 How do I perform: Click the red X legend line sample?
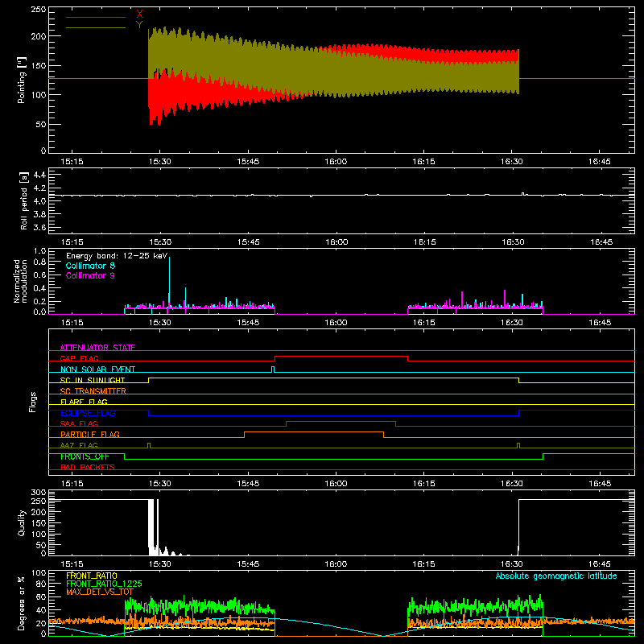click(x=96, y=17)
